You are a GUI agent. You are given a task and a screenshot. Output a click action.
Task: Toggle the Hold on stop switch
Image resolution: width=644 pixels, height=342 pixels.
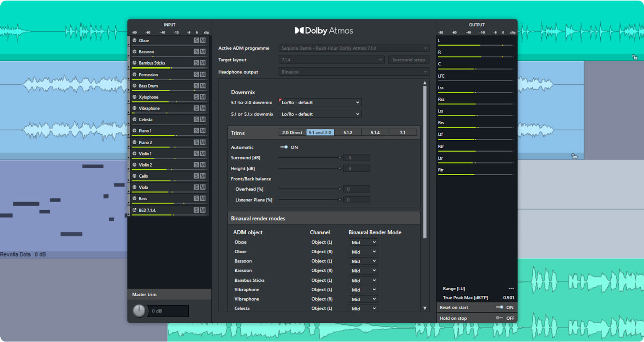click(499, 318)
